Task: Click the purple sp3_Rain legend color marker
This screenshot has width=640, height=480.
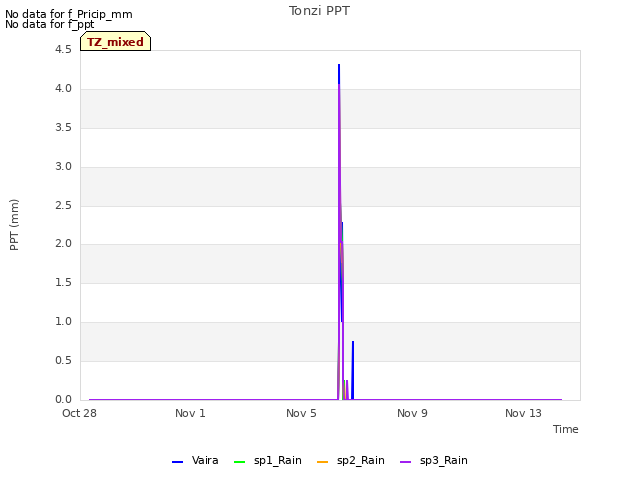Action: [x=406, y=462]
